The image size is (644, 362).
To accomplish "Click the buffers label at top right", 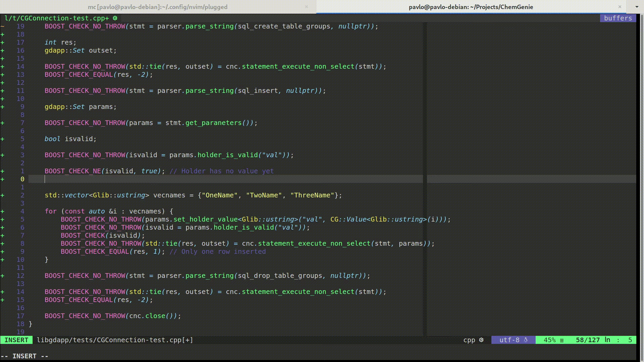I will tap(618, 18).
